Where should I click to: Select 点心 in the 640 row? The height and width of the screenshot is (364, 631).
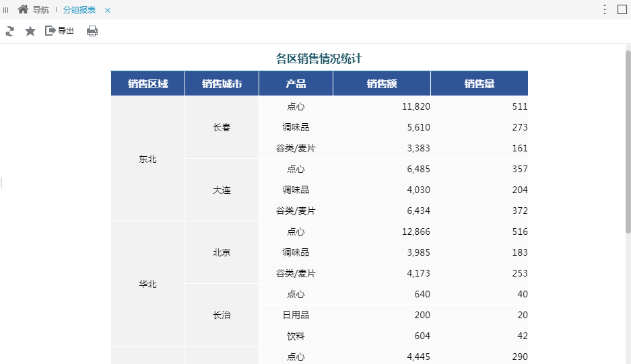pos(296,295)
